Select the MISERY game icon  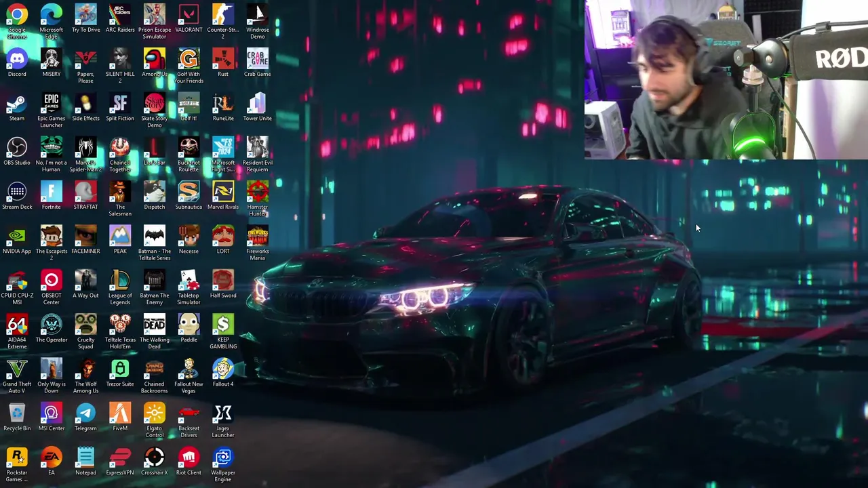(x=52, y=58)
